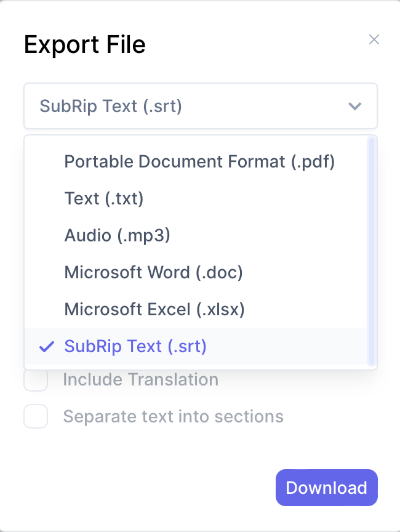Dismiss the Export File dialog
This screenshot has width=400, height=532.
374,39
